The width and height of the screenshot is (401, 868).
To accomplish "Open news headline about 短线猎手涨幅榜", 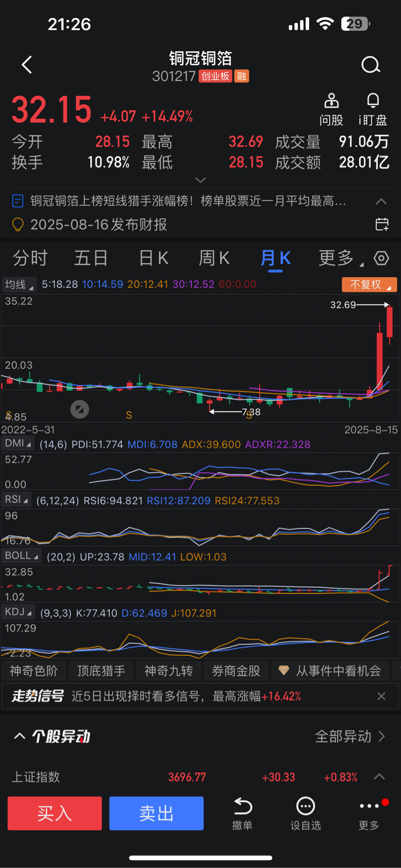I will (188, 201).
